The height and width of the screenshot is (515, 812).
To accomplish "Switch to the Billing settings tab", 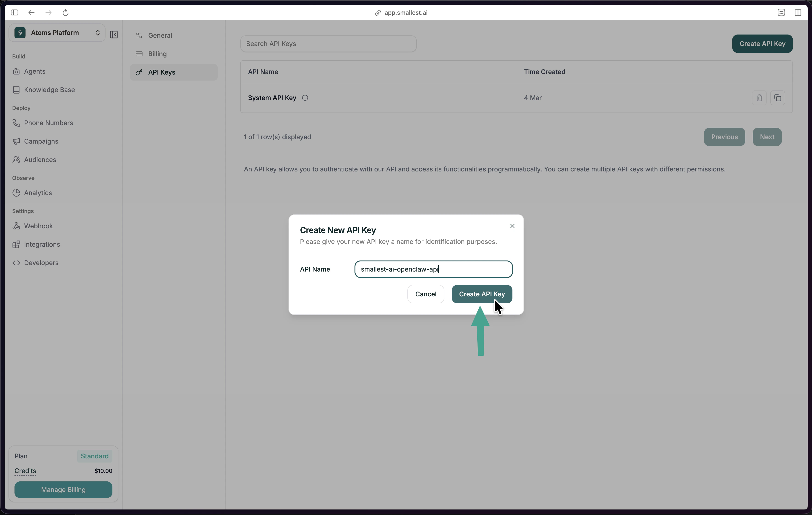I will [x=157, y=54].
